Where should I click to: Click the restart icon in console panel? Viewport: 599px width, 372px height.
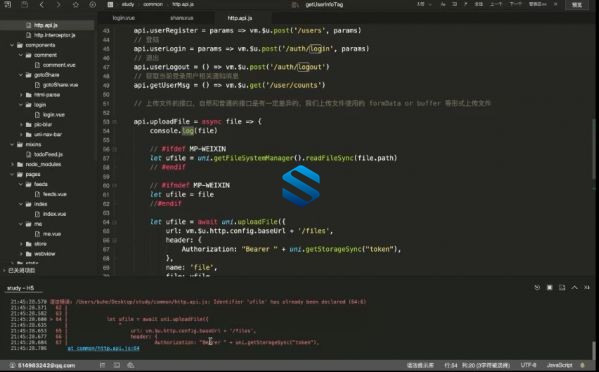[x=537, y=287]
